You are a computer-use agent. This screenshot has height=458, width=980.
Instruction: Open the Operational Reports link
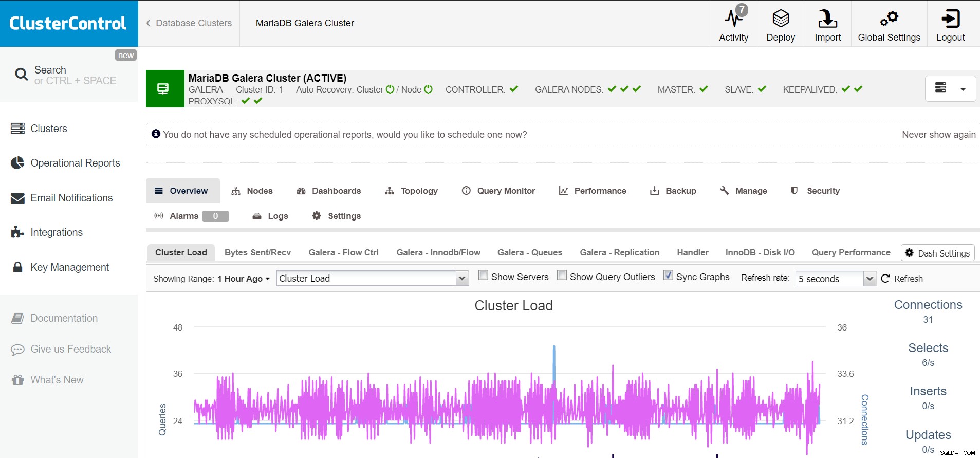pos(75,163)
